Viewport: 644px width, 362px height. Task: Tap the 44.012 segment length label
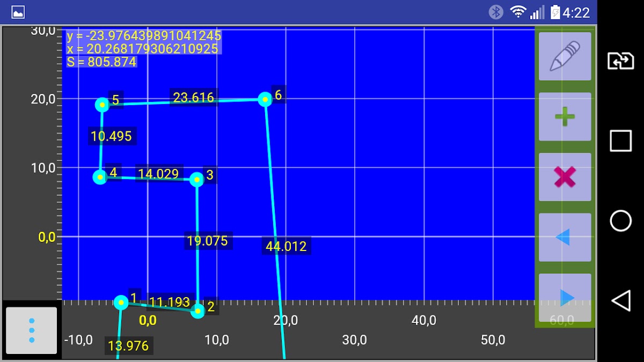point(286,246)
